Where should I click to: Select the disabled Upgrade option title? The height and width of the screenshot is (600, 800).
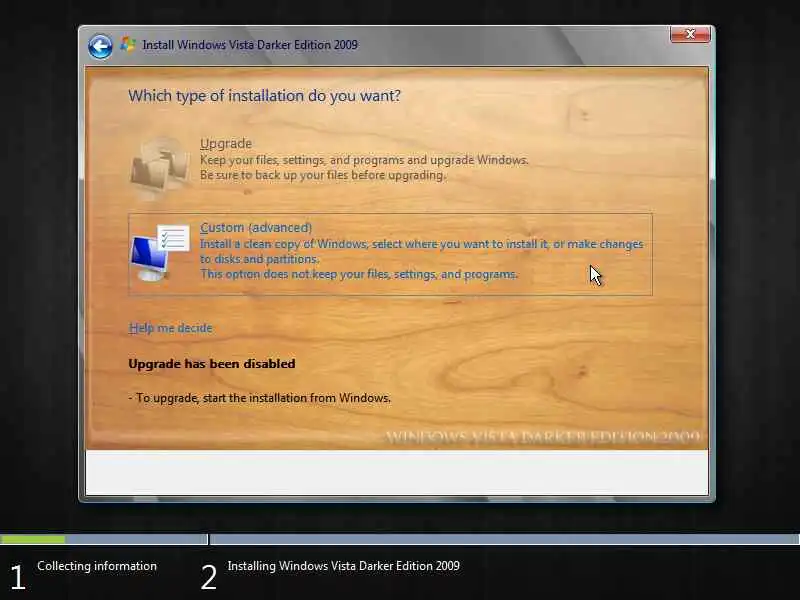[226, 143]
